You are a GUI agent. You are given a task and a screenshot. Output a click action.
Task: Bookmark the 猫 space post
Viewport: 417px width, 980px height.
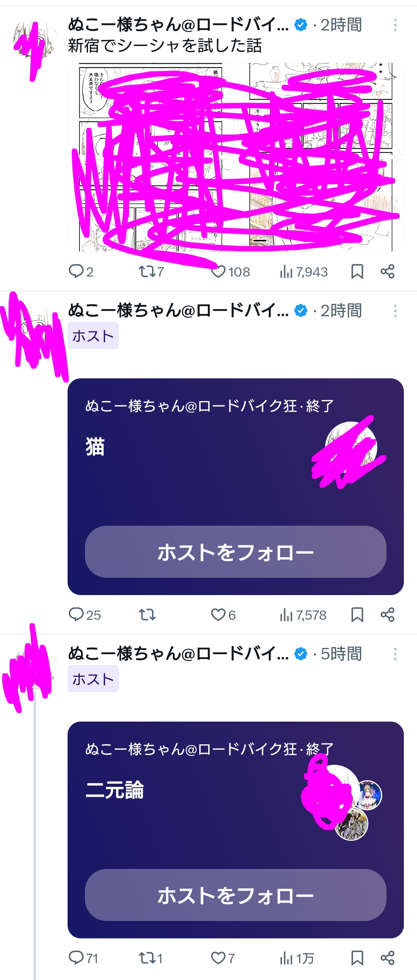point(357,615)
